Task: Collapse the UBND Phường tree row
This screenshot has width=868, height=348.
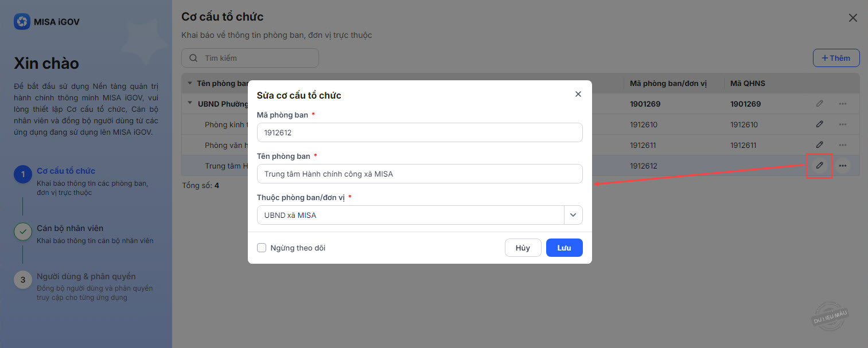Action: pos(190,104)
